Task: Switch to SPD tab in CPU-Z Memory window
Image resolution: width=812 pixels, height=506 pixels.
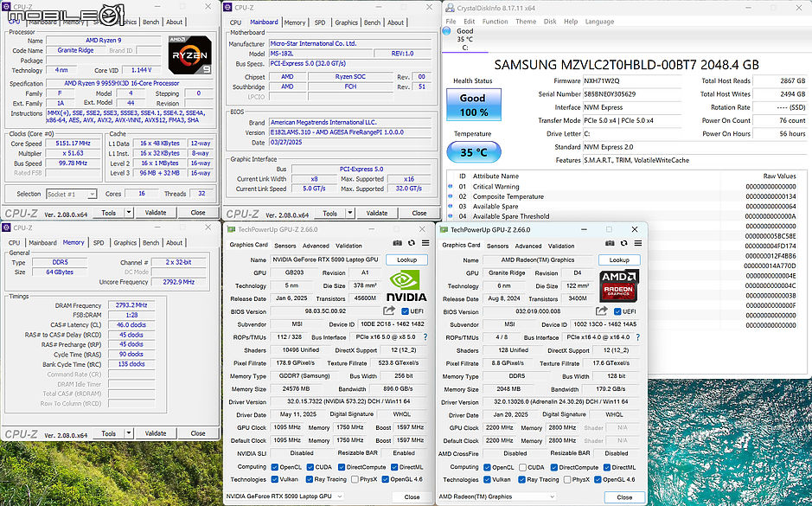Action: point(99,242)
